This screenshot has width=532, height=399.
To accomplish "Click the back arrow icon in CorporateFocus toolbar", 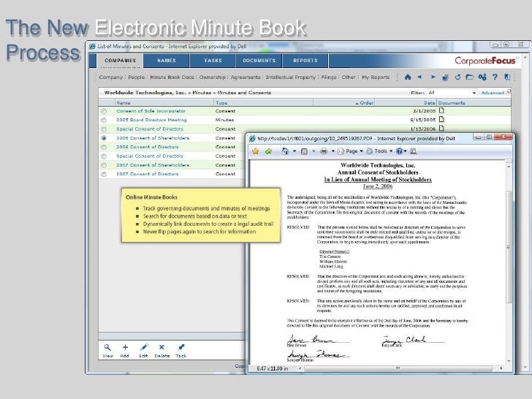I will 419,77.
